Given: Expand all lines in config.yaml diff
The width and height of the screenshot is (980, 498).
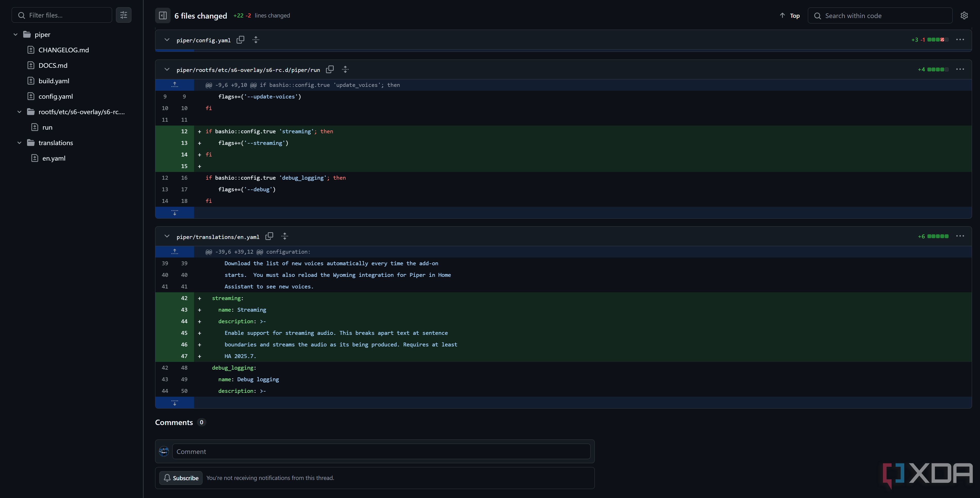Looking at the screenshot, I should pos(256,39).
